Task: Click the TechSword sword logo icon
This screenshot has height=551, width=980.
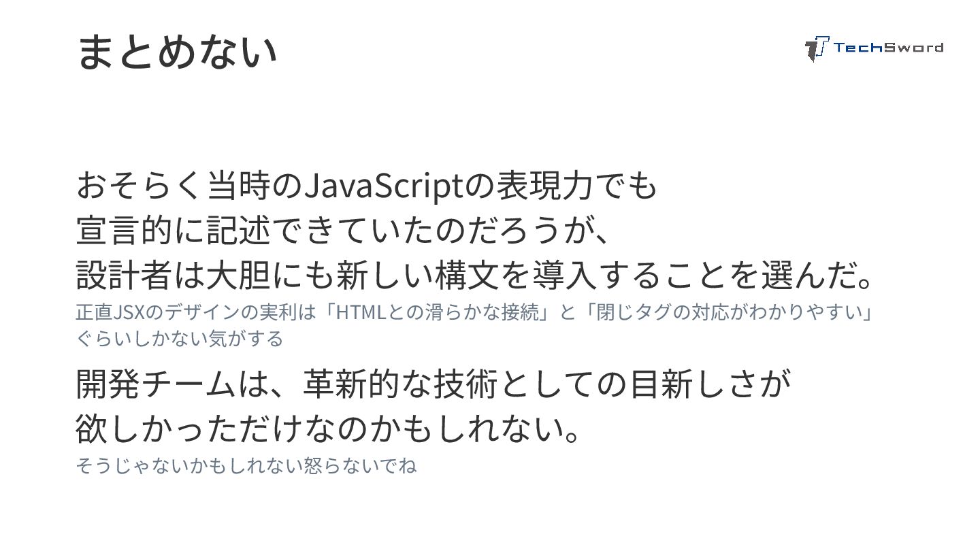Action: point(817,48)
